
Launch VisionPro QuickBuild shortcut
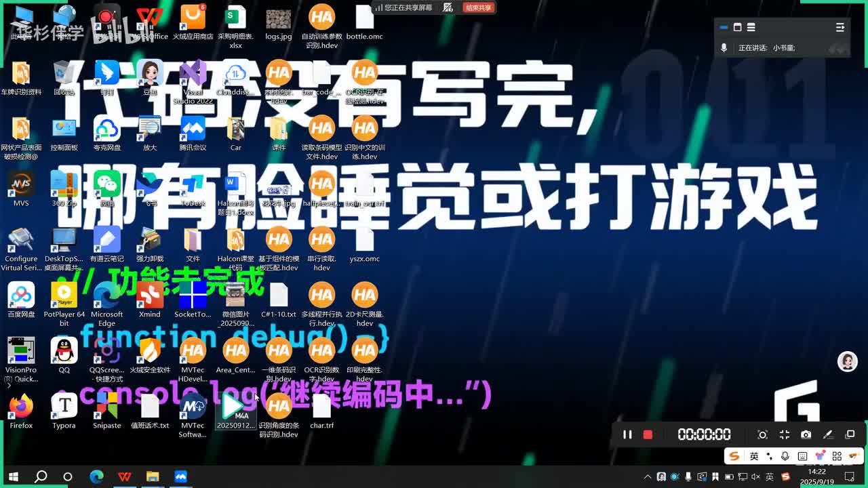point(21,361)
